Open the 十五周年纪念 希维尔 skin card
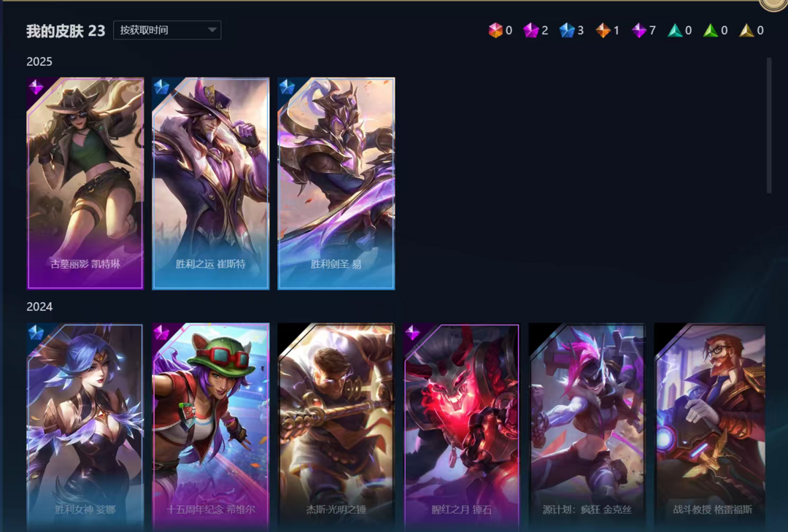 [x=211, y=428]
